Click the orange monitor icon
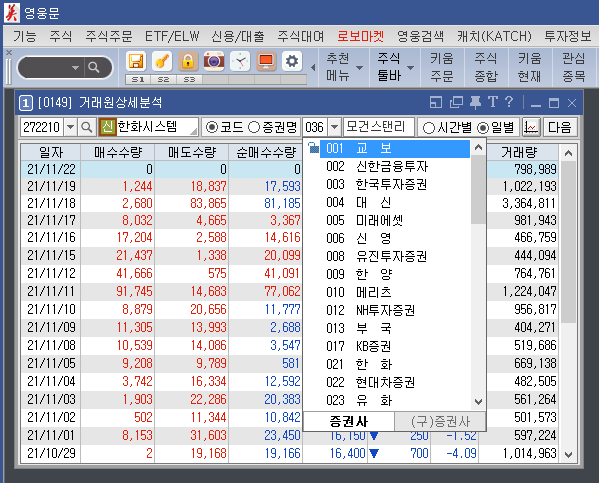Screen dimensions: 599x483 266,61
